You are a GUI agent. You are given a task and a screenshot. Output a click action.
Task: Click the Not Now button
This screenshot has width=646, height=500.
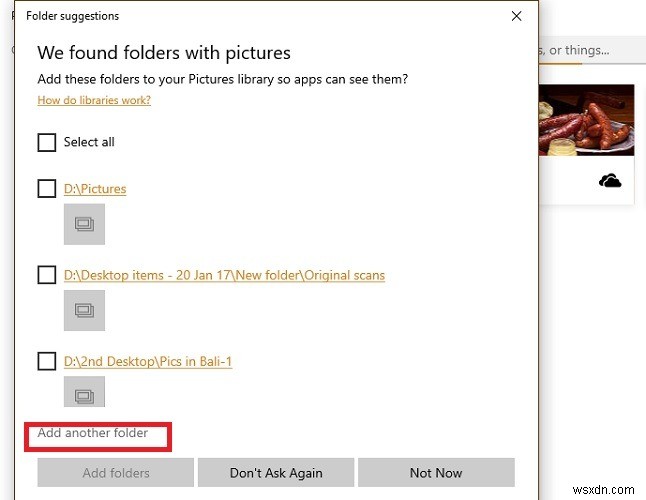point(436,472)
